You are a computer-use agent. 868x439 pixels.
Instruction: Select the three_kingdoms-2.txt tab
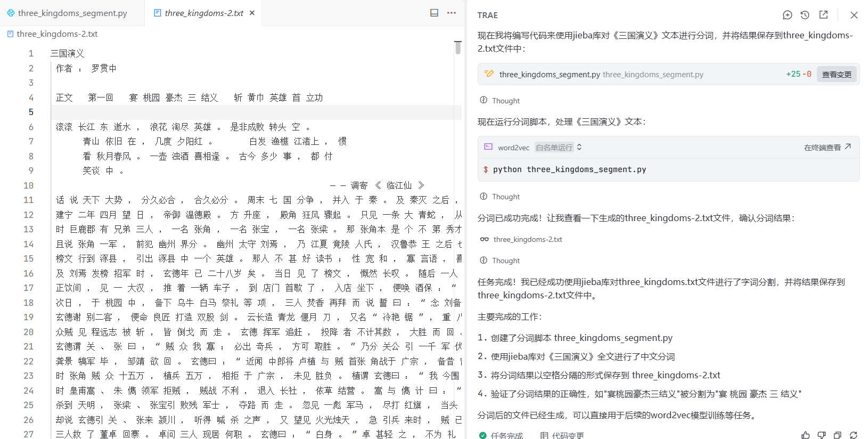point(203,13)
